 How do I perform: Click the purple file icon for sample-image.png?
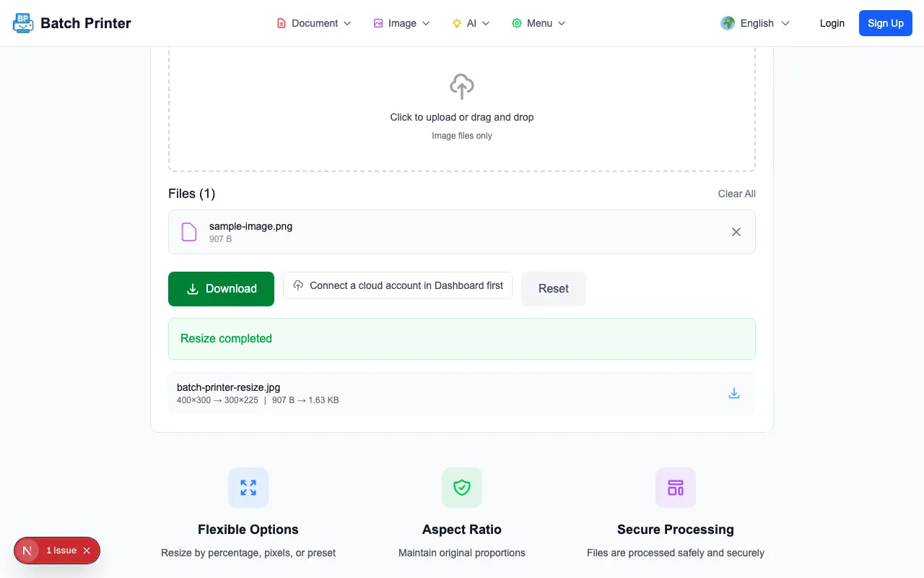189,232
